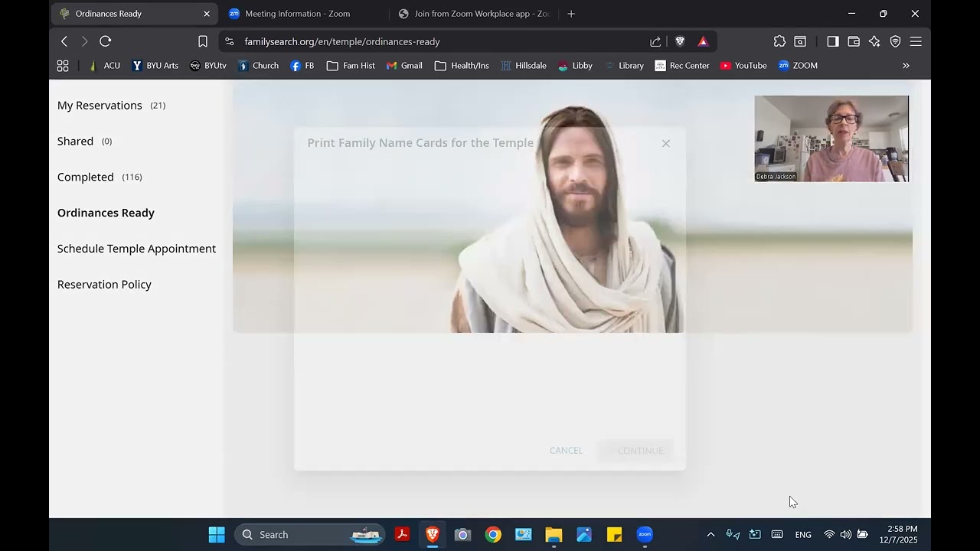Open Schedule Temple Appointment link
980x551 pixels.
(136, 249)
